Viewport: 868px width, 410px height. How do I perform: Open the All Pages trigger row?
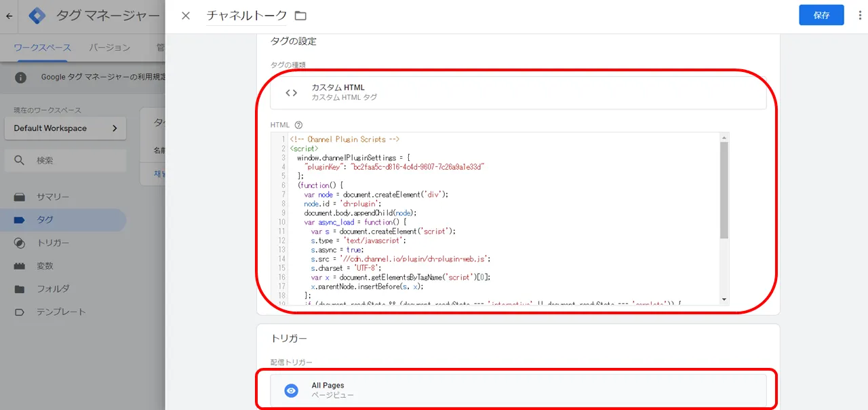click(x=518, y=390)
